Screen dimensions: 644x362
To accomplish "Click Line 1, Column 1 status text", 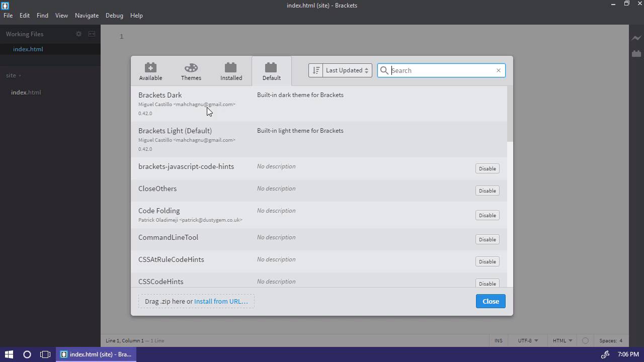I will [124, 340].
